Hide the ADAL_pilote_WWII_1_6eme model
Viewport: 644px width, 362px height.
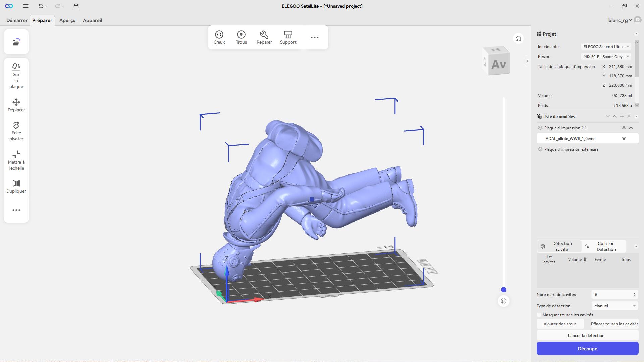point(624,138)
